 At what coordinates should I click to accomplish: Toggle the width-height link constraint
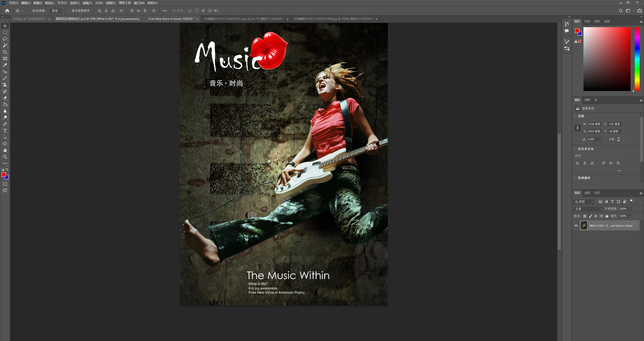pos(577,128)
